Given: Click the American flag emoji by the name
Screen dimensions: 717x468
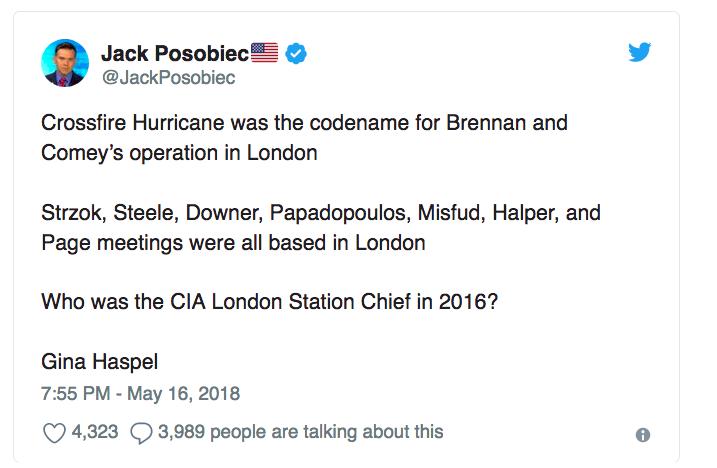Looking at the screenshot, I should (x=265, y=52).
